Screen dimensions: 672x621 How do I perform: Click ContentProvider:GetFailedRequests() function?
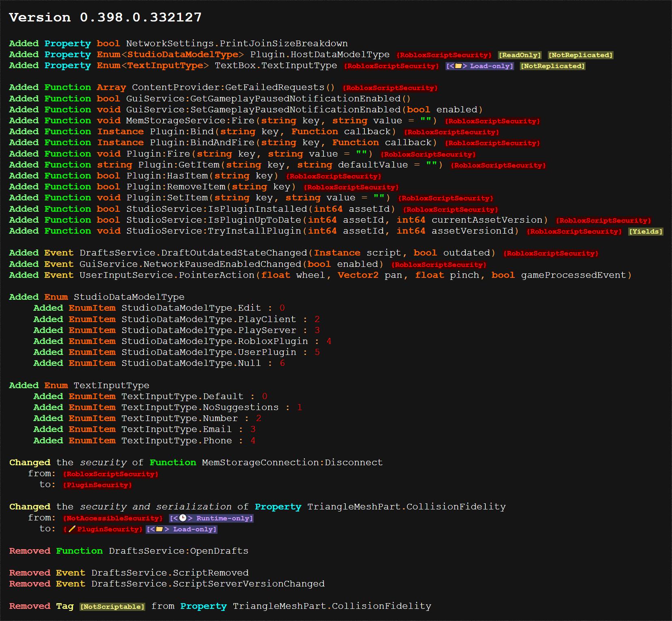[233, 87]
